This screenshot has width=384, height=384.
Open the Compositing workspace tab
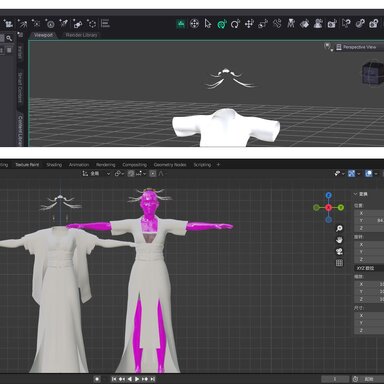(x=134, y=165)
